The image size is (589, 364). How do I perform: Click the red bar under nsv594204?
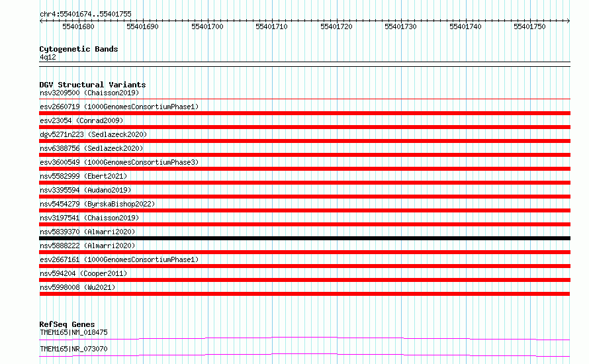(304, 280)
